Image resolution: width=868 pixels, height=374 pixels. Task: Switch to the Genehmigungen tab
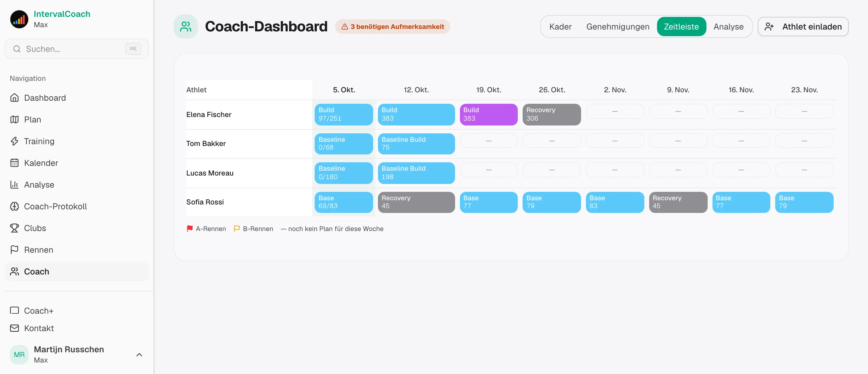coord(618,27)
